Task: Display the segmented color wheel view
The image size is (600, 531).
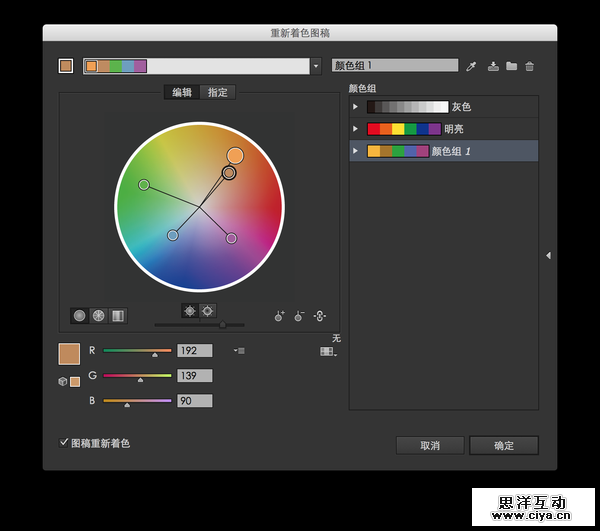Action: (98, 315)
